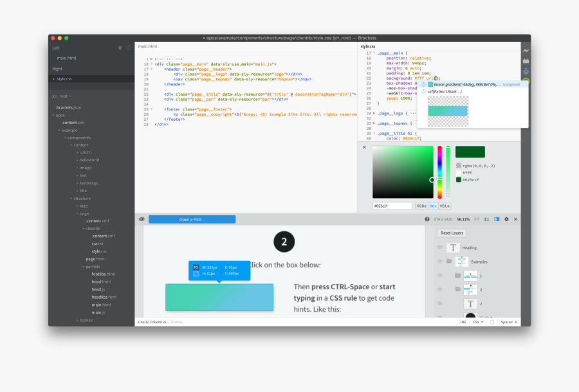Click the Open a PSD button

coord(192,219)
